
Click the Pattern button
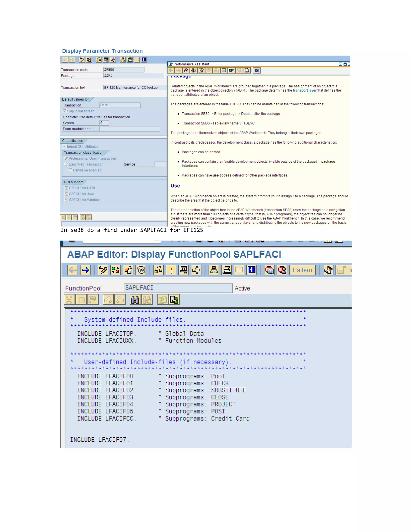(302, 270)
